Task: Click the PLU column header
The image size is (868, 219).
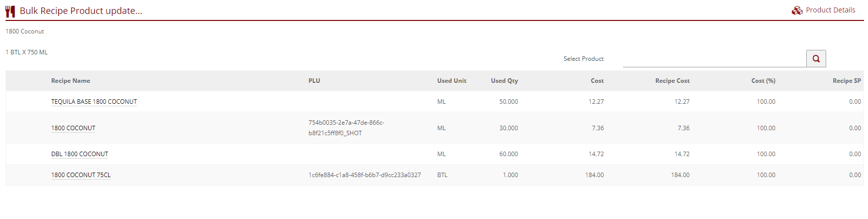Action: pyautogui.click(x=314, y=81)
